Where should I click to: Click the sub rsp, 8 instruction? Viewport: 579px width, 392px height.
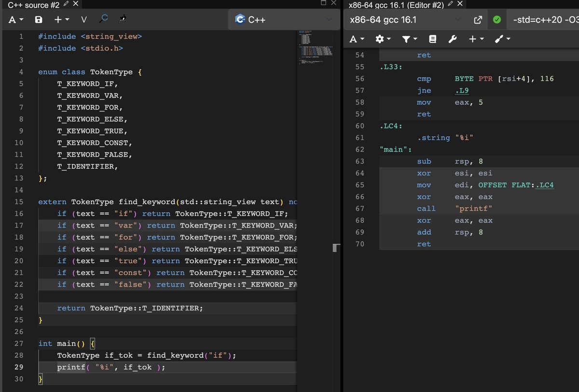point(450,162)
